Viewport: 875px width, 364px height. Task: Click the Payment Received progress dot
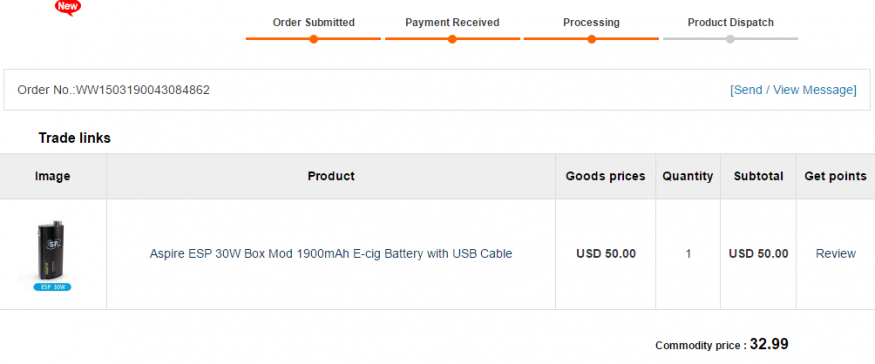pyautogui.click(x=452, y=39)
